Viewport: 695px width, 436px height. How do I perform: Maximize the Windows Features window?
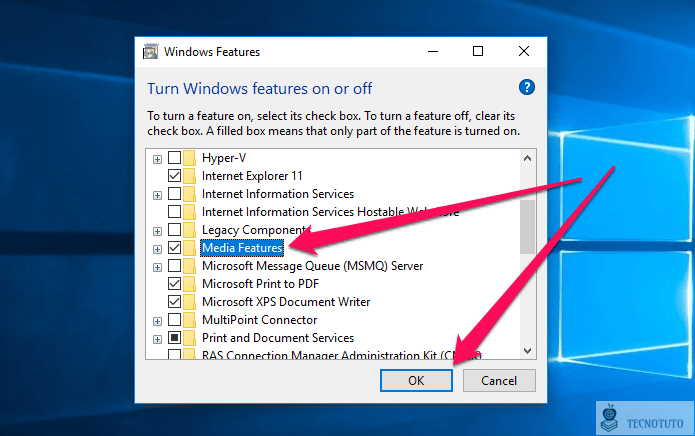click(478, 51)
